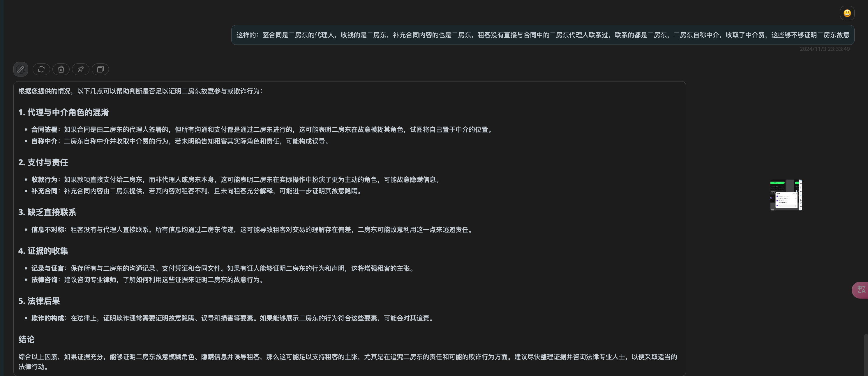The width and height of the screenshot is (868, 376).
Task: Open the small screenshot preview thumbnail
Action: pyautogui.click(x=786, y=195)
